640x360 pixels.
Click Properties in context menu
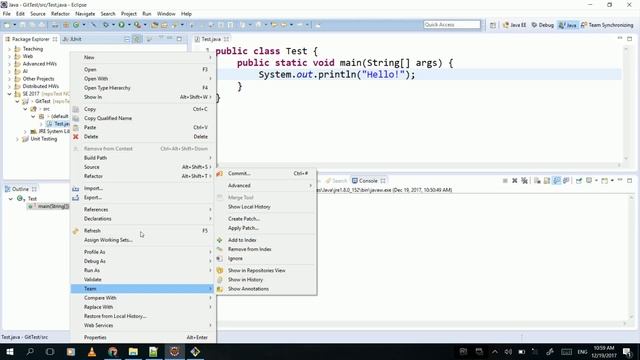(142, 338)
